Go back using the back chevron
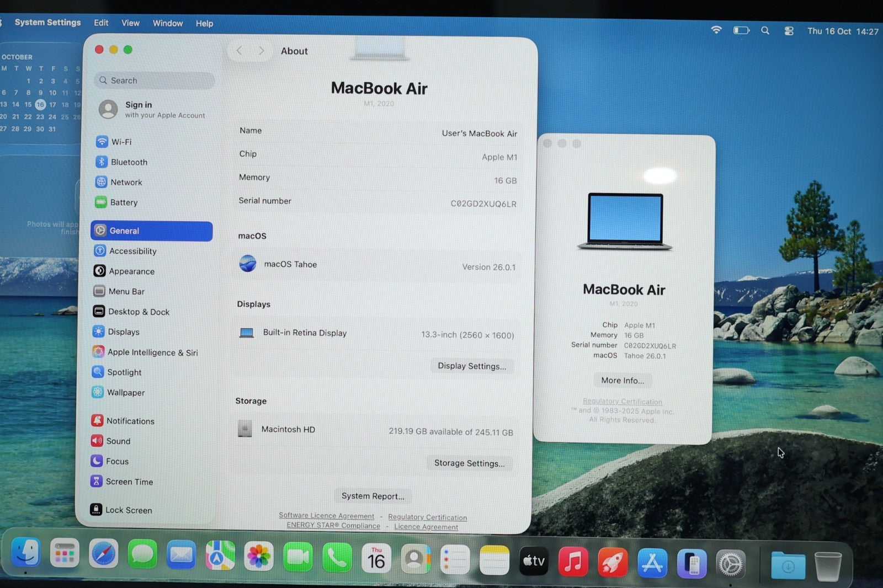 point(240,51)
